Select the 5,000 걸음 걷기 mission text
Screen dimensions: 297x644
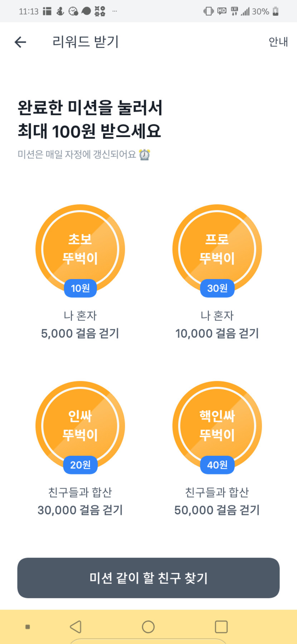pos(80,333)
